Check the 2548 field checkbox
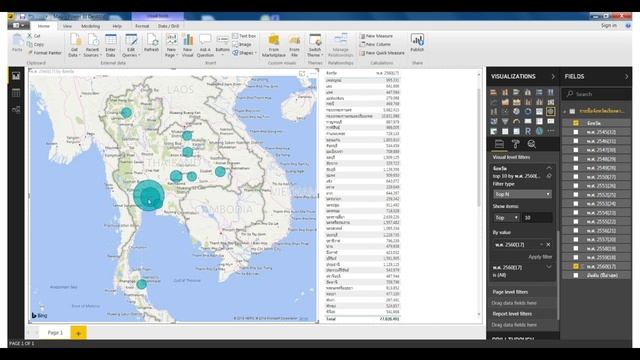The height and width of the screenshot is (360, 640). pos(576,159)
